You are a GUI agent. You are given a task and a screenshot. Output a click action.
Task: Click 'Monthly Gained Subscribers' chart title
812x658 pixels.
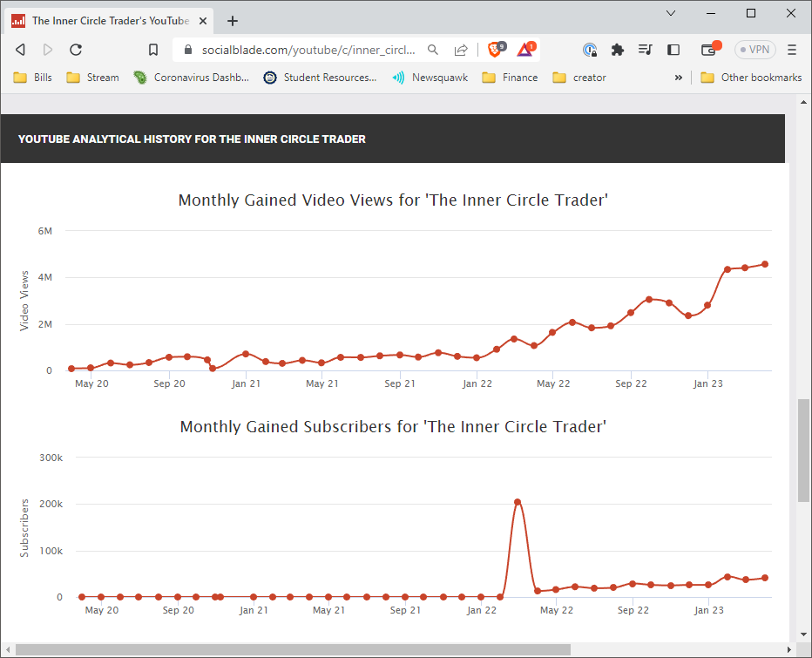point(393,426)
